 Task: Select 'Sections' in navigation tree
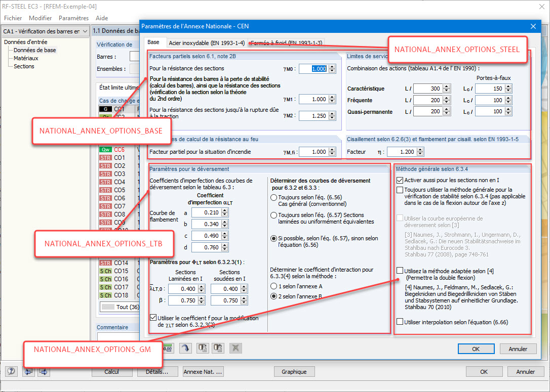pos(24,66)
